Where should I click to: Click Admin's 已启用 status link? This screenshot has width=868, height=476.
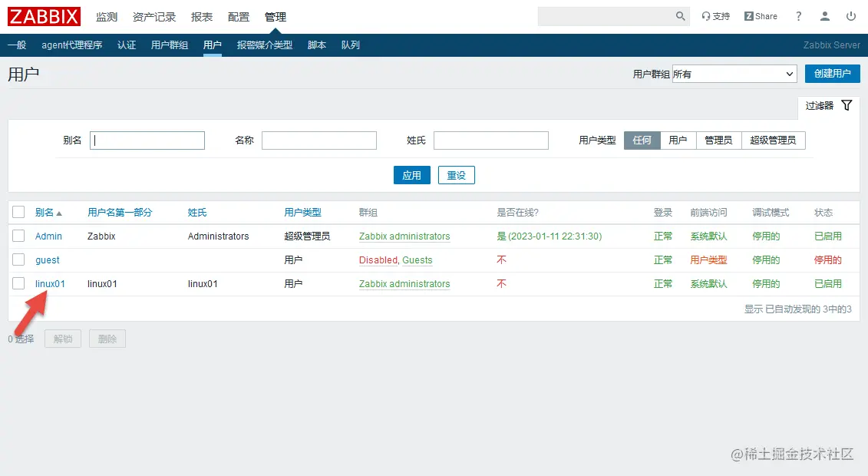click(x=827, y=236)
